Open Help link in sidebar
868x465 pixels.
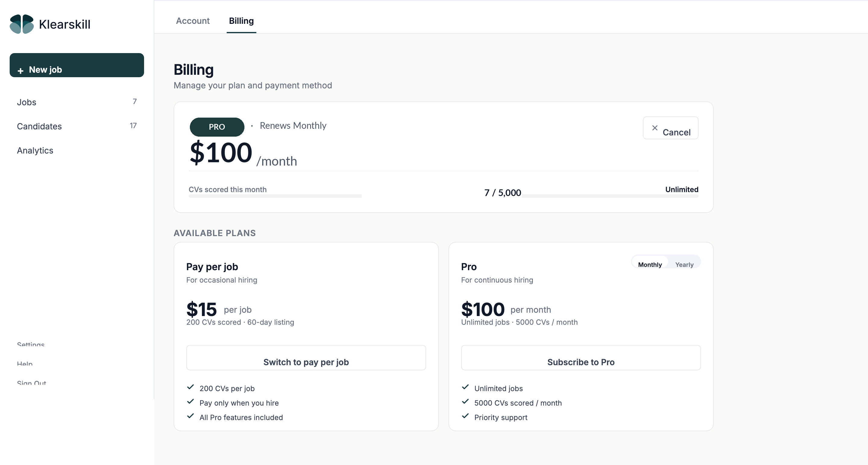coord(25,363)
